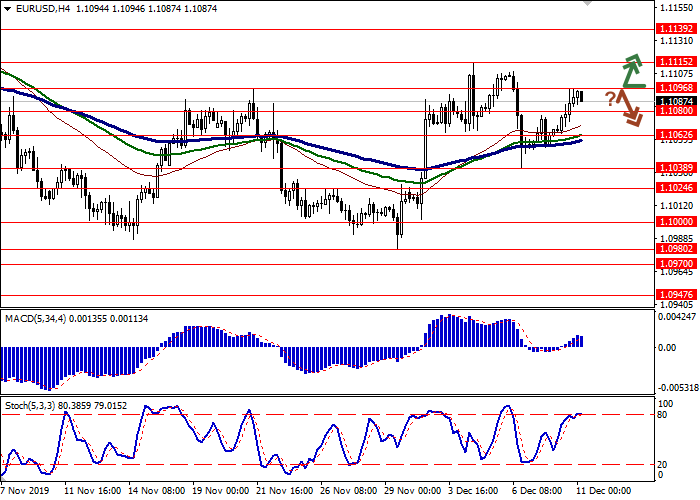The height and width of the screenshot is (500, 700).
Task: Select the 1.10000 price level label
Action: pyautogui.click(x=676, y=221)
